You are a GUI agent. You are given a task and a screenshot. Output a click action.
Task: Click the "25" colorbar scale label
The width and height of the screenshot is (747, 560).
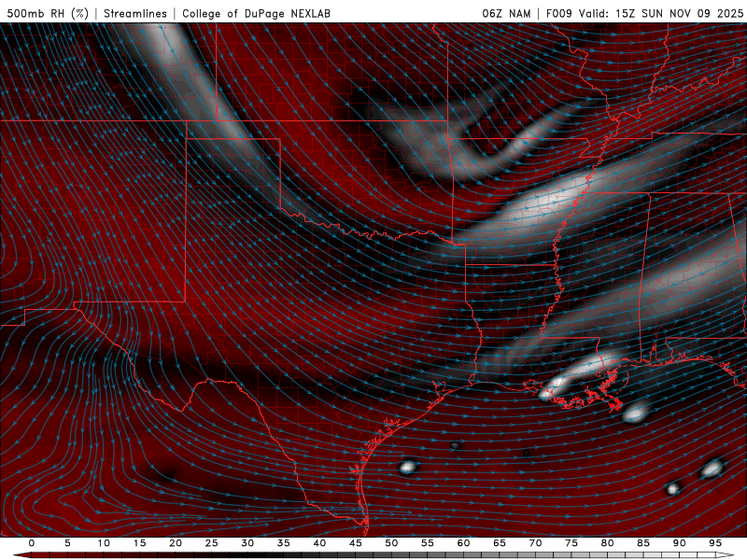pos(212,543)
